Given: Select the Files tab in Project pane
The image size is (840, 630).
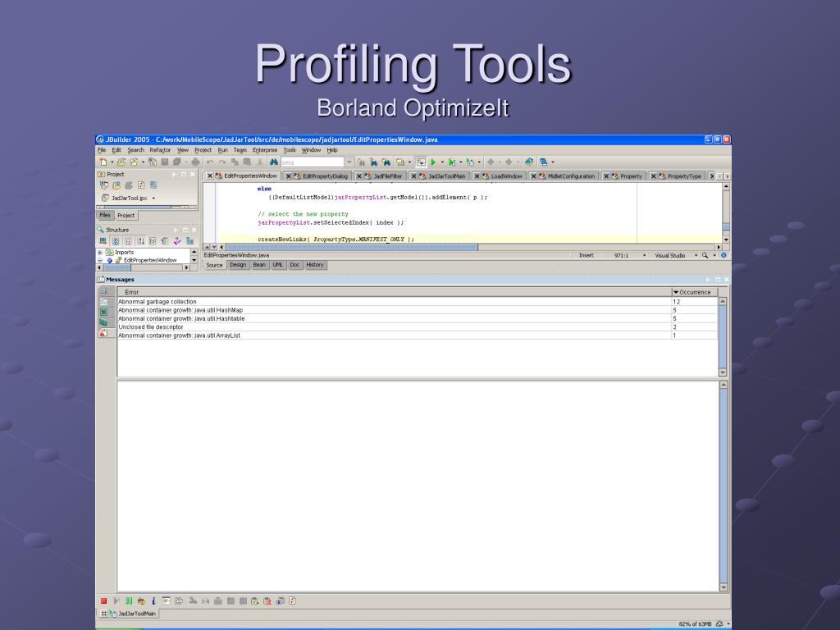Looking at the screenshot, I should click(105, 216).
